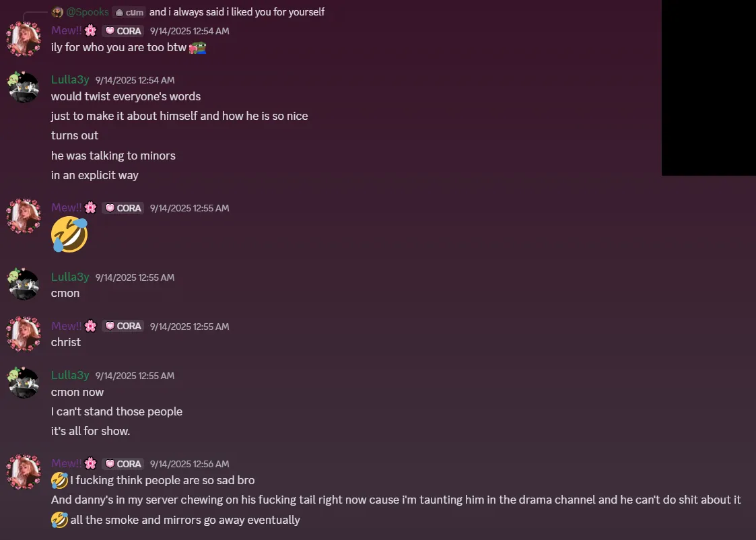Click the laughing emoji before "all the smoke"
756x540 pixels.
coord(59,520)
